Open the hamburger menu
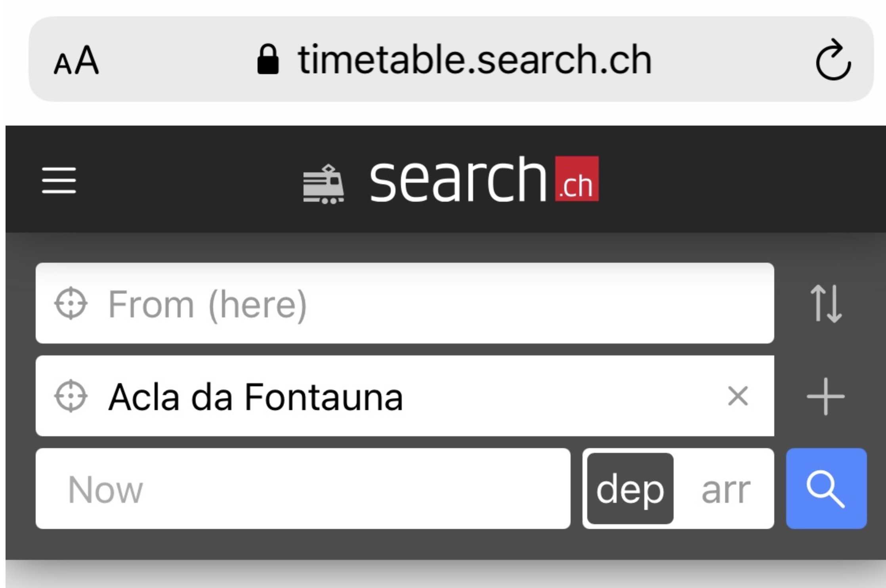Screen dimensions: 886x588 click(59, 180)
